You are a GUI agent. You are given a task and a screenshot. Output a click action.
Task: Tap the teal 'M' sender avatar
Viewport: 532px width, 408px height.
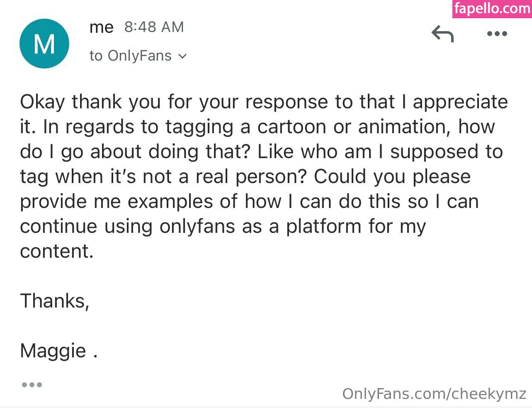44,44
